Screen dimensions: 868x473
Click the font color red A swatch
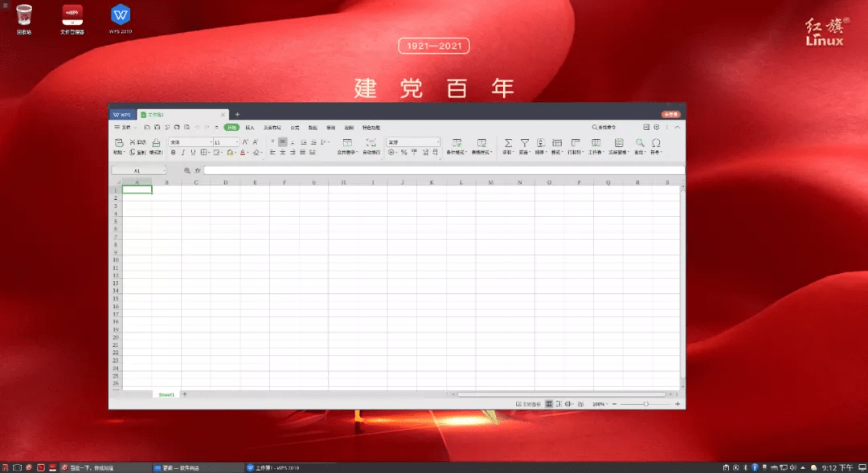pos(243,152)
